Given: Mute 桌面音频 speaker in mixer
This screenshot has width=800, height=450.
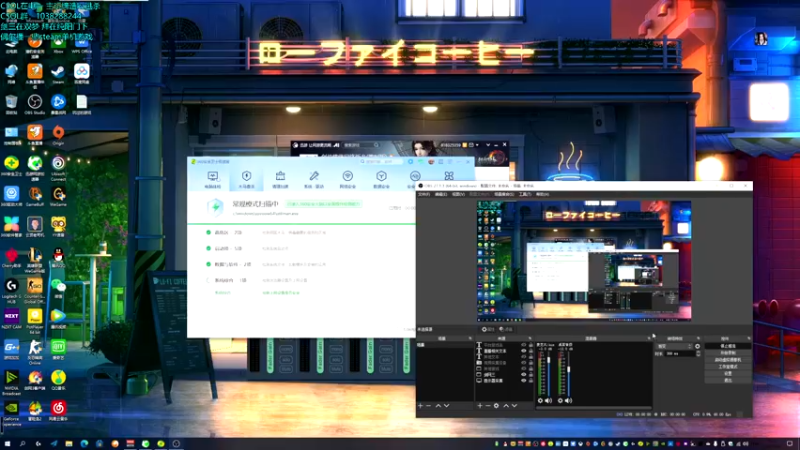Looking at the screenshot, I should 568,401.
